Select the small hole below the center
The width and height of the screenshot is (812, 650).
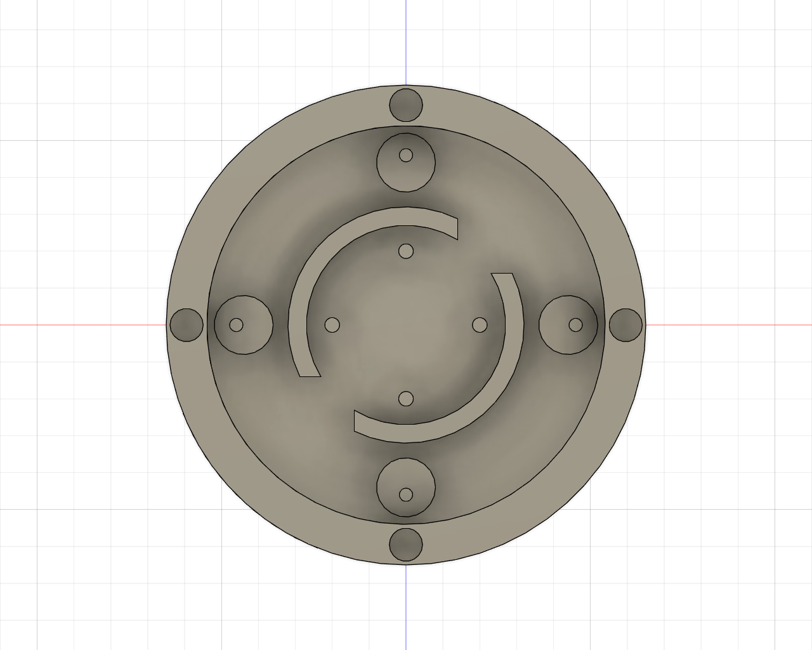tap(405, 398)
